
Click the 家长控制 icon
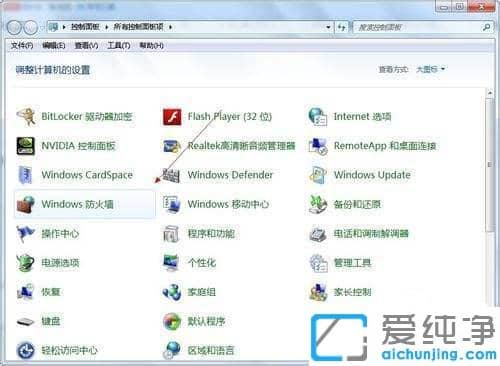(x=318, y=292)
